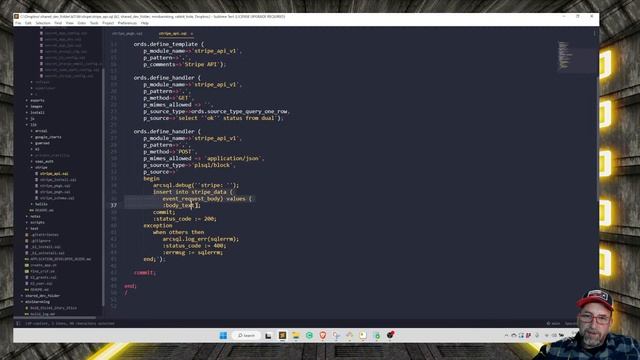Open the Selection menu

point(43,23)
